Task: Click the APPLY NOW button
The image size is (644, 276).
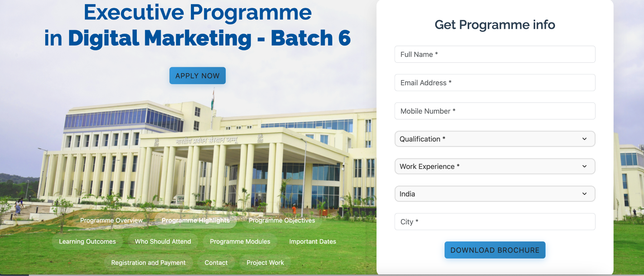Action: pos(197,76)
